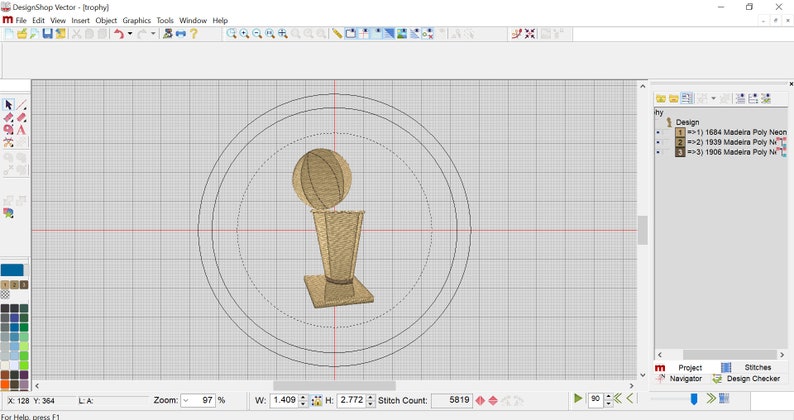Viewport: 794px width, 420px height.
Task: Toggle the show stitches 3D view icon
Action: [389, 34]
